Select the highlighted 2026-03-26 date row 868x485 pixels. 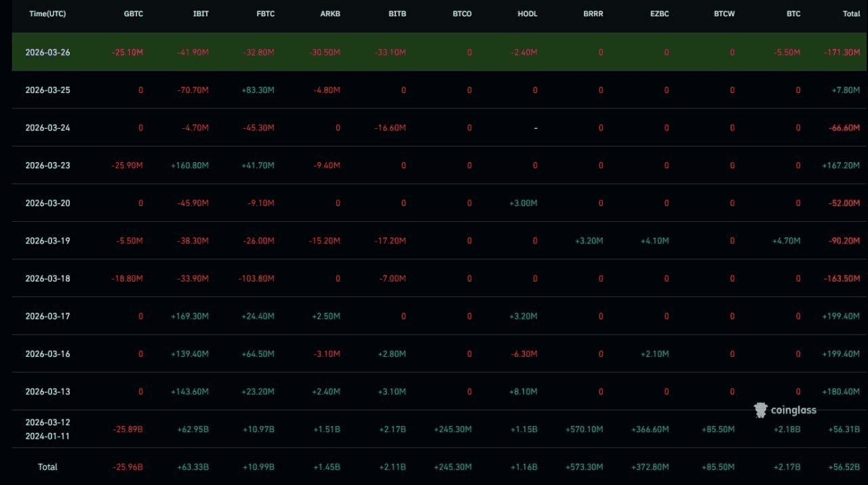pos(47,52)
